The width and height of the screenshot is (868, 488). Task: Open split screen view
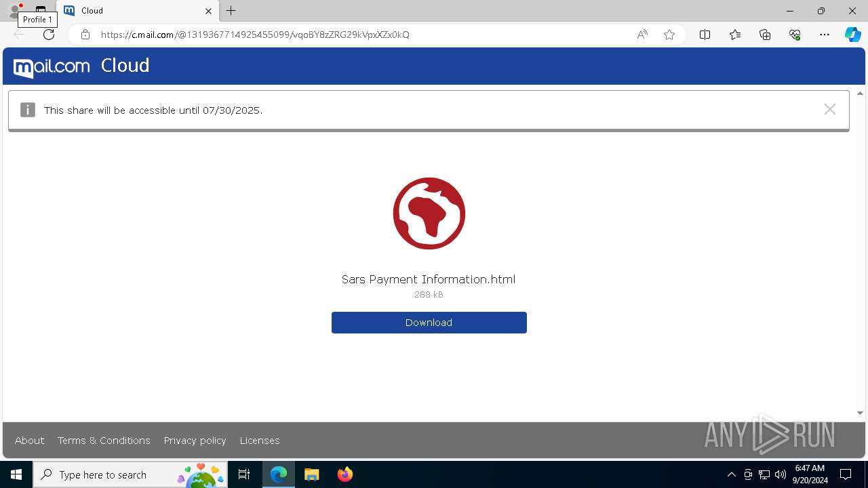point(705,35)
